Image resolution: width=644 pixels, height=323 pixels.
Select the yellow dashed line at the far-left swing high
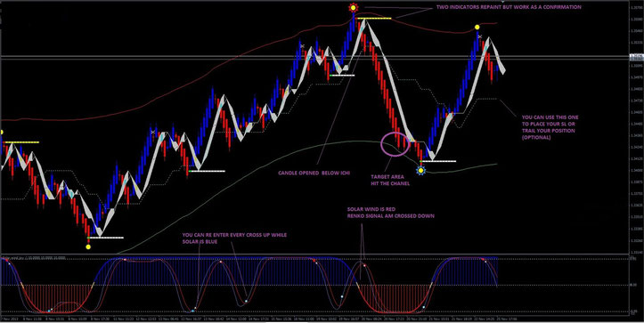[x=21, y=142]
